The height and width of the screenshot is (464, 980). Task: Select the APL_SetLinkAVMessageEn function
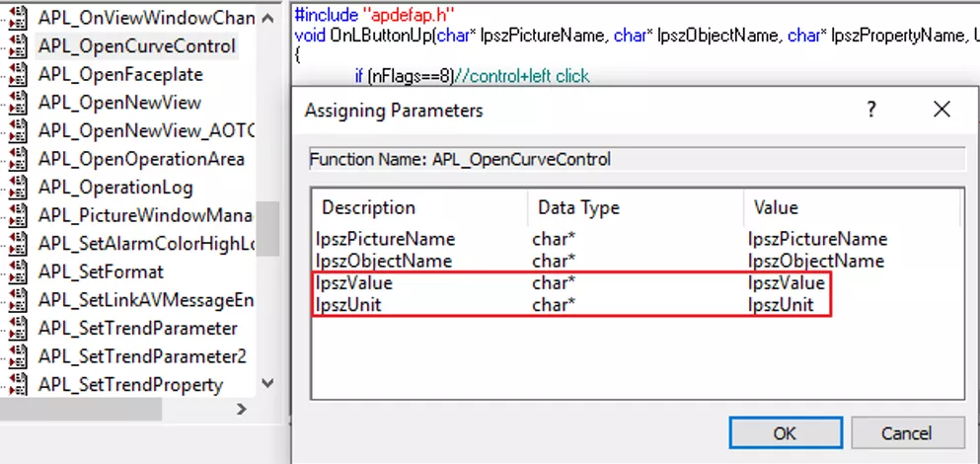click(x=146, y=300)
